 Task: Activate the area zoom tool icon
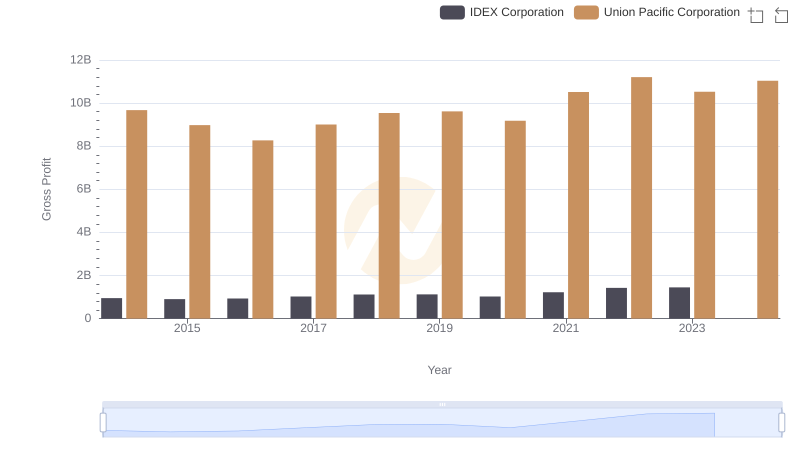click(756, 15)
